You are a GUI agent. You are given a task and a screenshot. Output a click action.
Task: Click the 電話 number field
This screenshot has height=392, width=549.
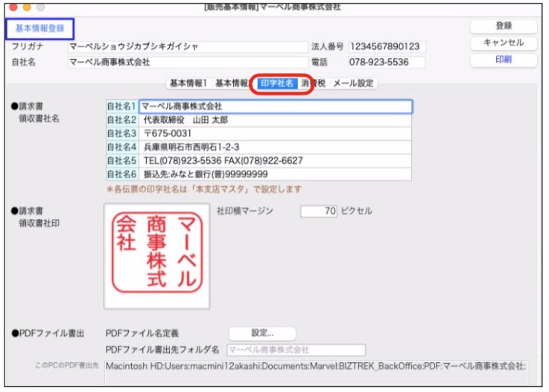point(386,63)
